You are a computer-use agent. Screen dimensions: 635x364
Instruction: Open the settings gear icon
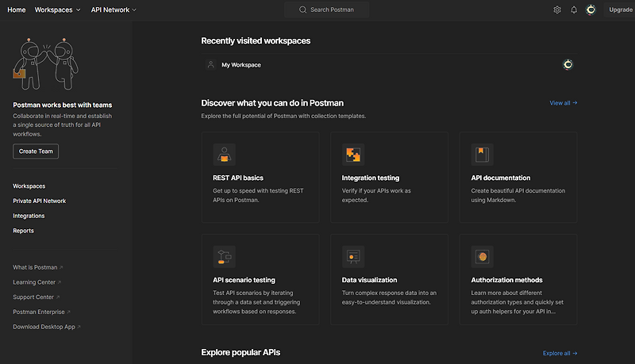pos(557,10)
